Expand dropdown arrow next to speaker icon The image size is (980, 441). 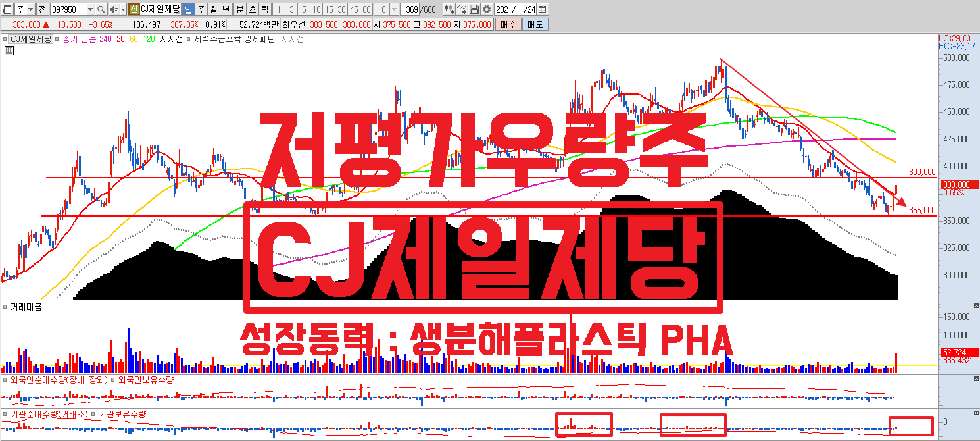point(122,9)
